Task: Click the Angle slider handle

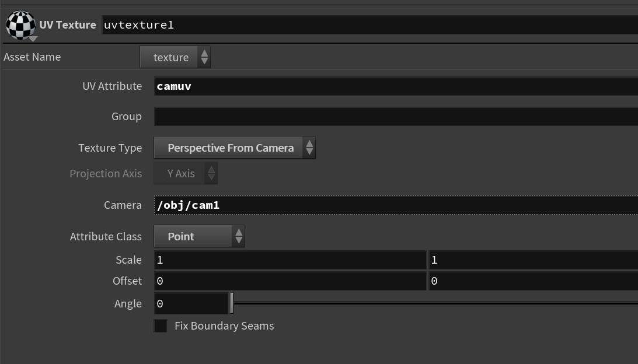Action: pyautogui.click(x=232, y=303)
